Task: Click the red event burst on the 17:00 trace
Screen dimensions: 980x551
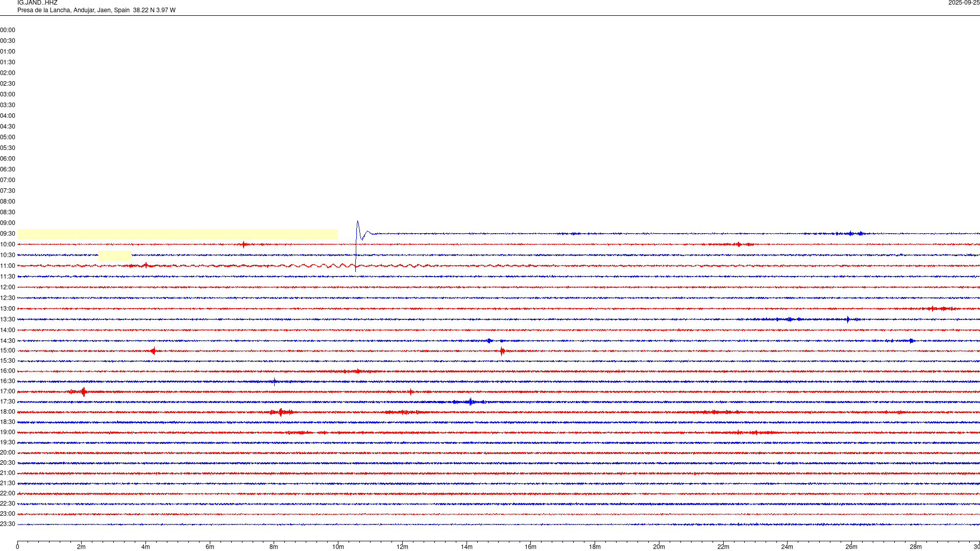Action: (x=83, y=392)
